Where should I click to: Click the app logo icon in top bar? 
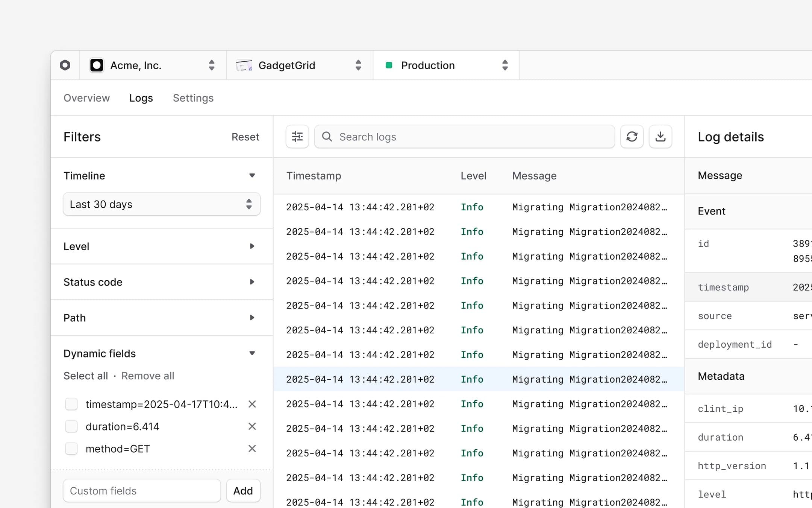(x=65, y=65)
